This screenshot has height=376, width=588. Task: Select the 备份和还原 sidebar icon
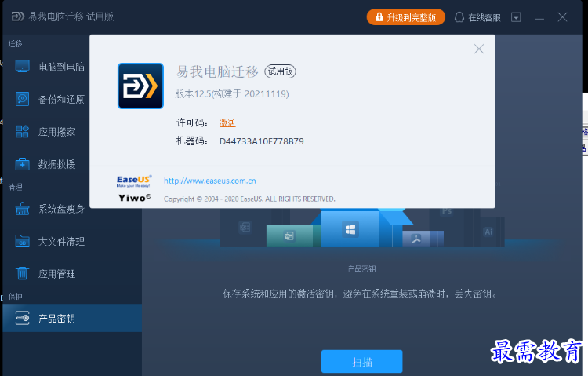pyautogui.click(x=23, y=99)
